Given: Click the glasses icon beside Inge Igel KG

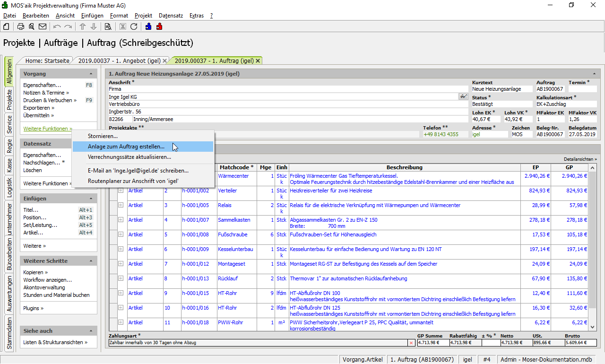Looking at the screenshot, I should click(x=463, y=96).
